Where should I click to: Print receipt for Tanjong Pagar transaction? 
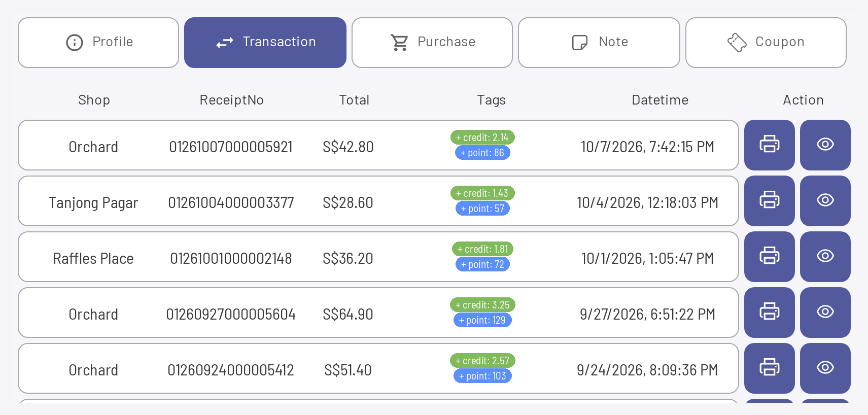769,201
